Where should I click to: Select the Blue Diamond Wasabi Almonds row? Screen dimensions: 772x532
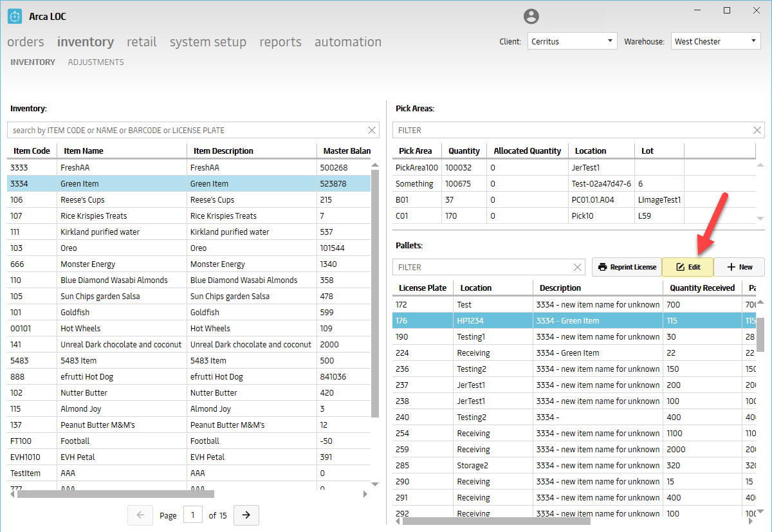point(189,280)
